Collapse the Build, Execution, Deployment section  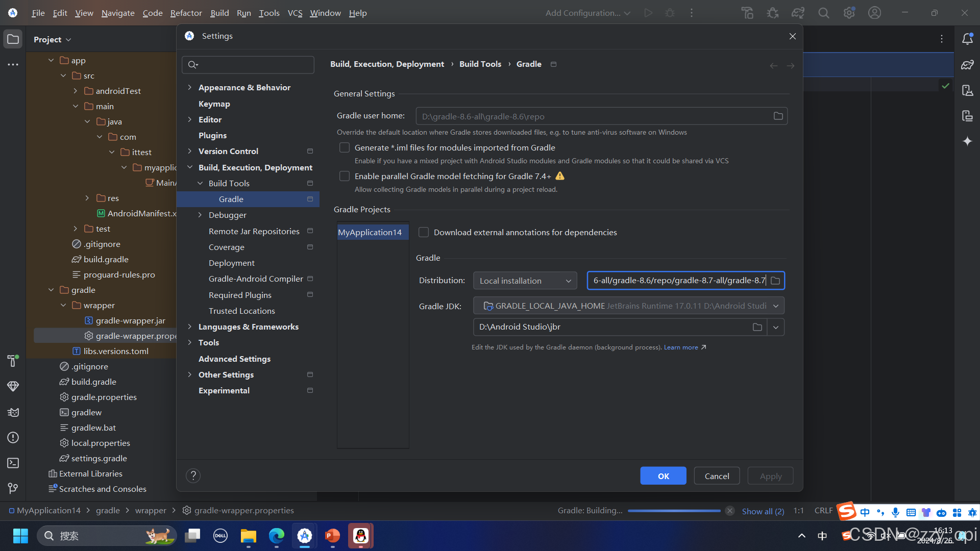click(x=190, y=167)
